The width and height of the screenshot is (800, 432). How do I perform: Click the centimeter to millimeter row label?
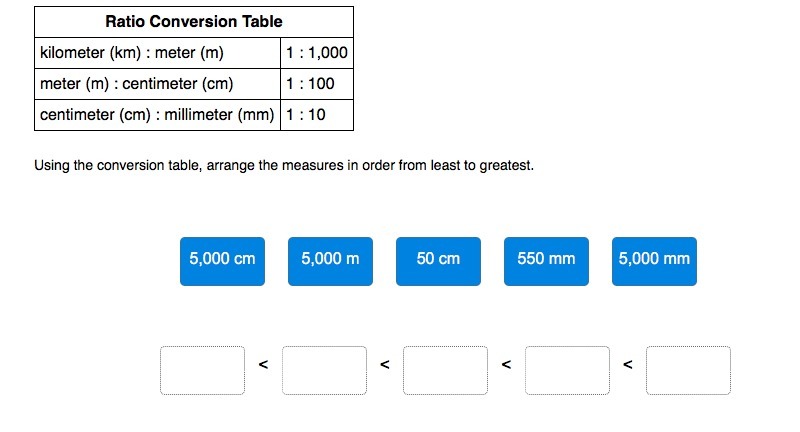coord(158,115)
